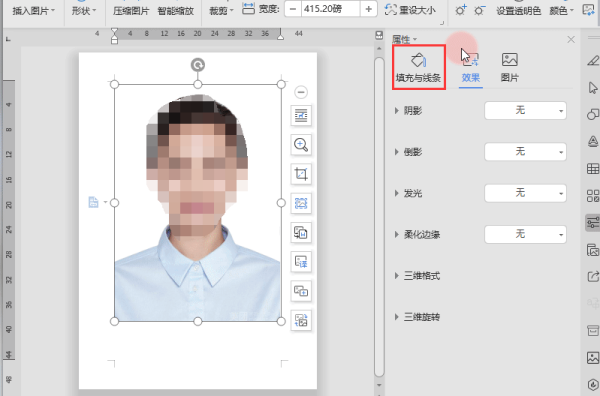600x396 pixels.
Task: Click the hexagon icon at sidebar bottom
Action: coord(593,385)
